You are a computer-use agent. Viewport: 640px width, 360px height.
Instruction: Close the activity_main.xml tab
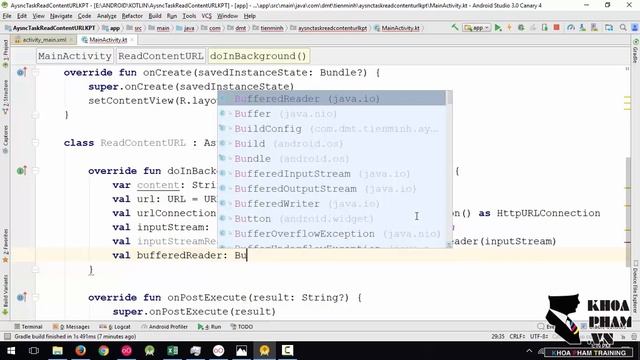pos(71,40)
